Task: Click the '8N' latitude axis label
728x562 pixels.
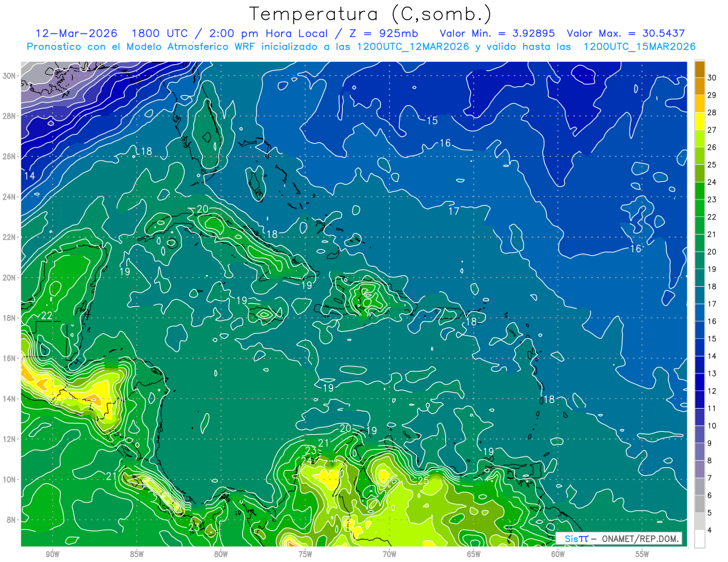Action: (x=12, y=520)
